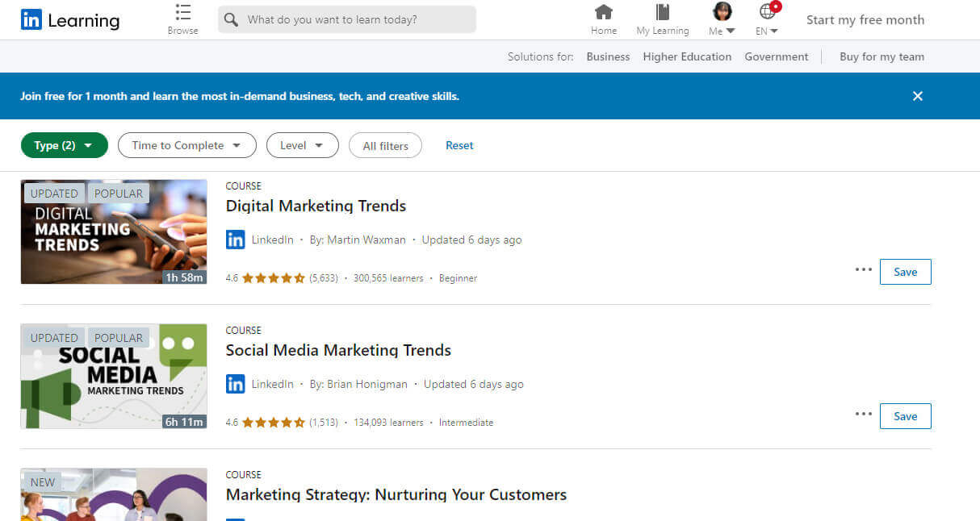The height and width of the screenshot is (521, 980).
Task: Expand the Time to Complete filter
Action: coord(187,145)
